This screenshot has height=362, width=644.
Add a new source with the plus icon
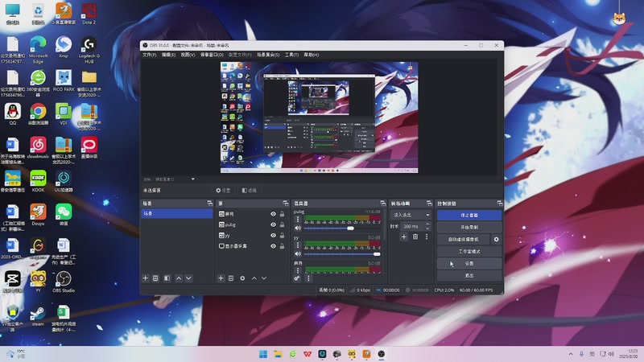tap(221, 278)
